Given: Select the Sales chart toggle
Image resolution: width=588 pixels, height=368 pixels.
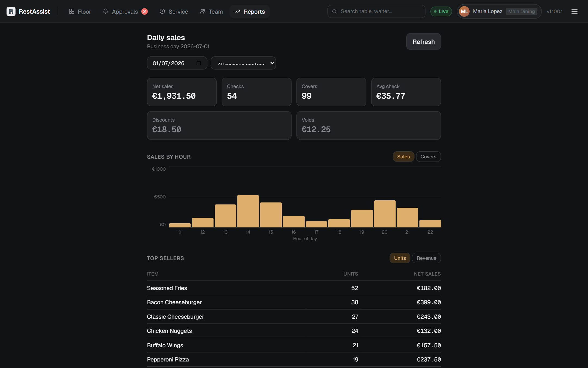Looking at the screenshot, I should point(403,157).
